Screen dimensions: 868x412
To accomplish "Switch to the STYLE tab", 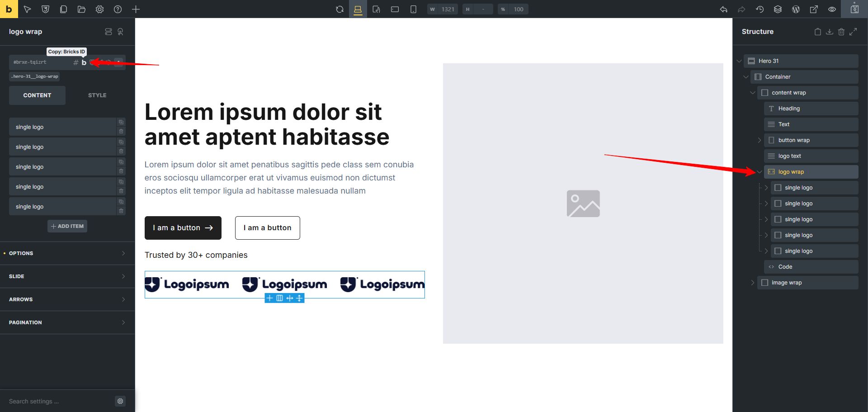I will coord(97,95).
